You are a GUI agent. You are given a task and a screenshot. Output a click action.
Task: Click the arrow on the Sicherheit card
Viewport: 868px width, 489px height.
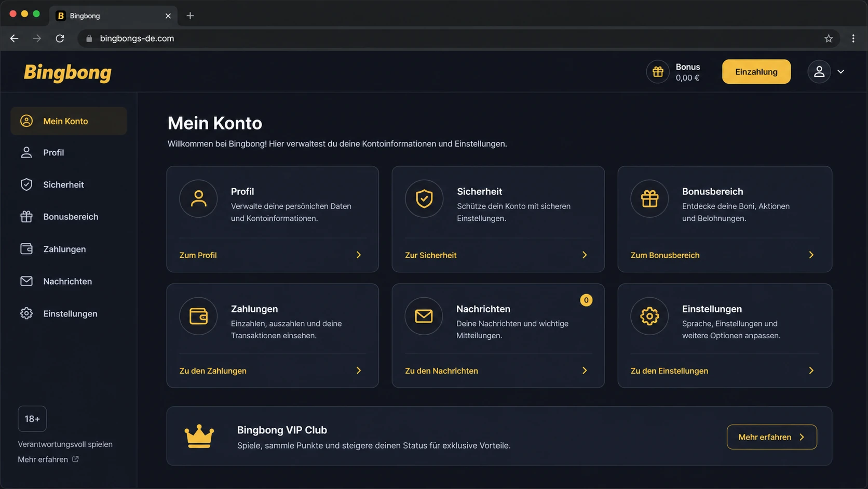point(585,255)
